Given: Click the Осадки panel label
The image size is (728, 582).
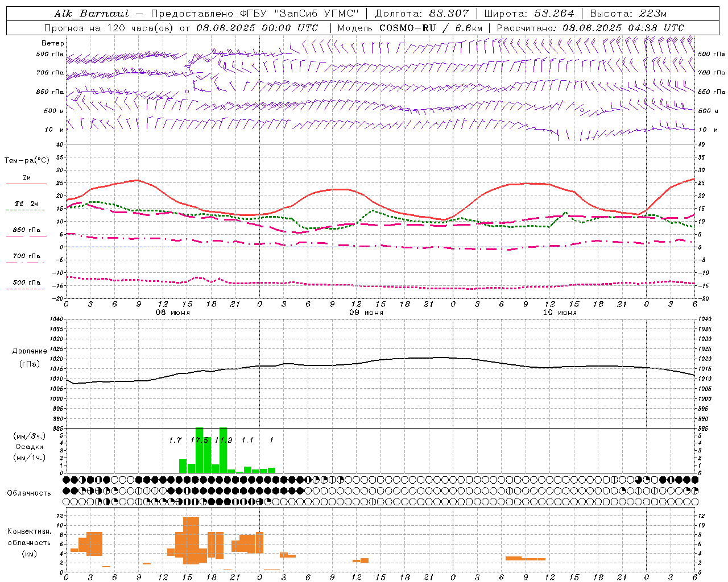Looking at the screenshot, I should (x=29, y=447).
